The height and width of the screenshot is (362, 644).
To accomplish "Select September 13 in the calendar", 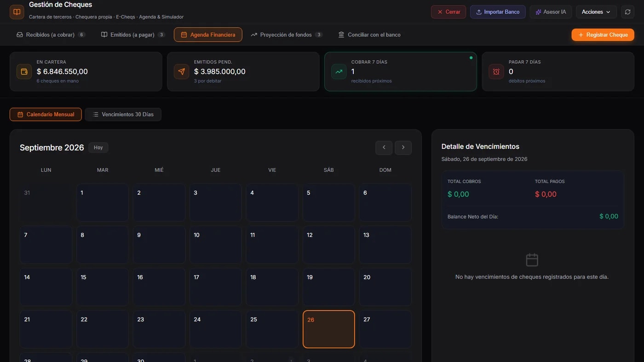I will pos(385,245).
